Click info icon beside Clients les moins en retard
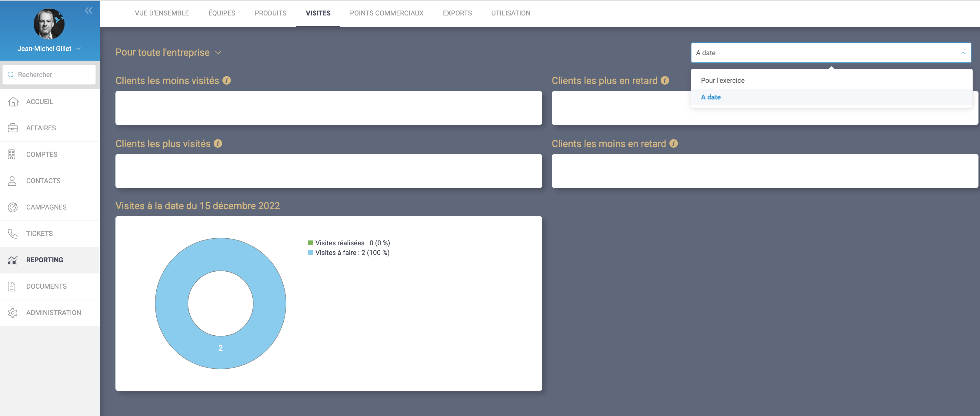 [x=673, y=143]
